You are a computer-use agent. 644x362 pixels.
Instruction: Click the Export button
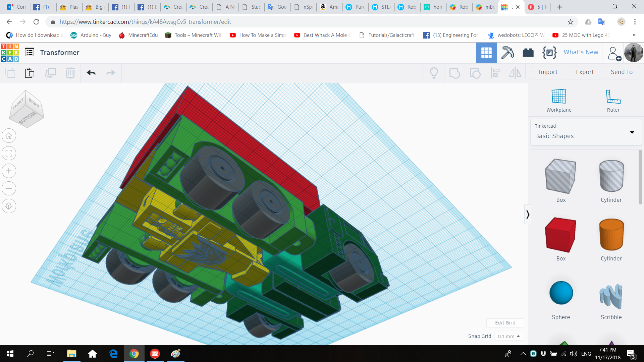pos(585,72)
